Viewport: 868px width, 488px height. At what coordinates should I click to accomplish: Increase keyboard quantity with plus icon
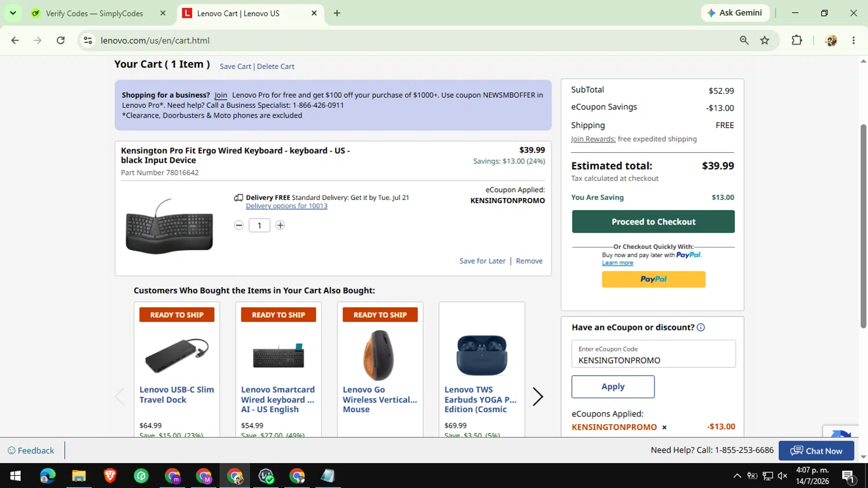[x=280, y=225]
